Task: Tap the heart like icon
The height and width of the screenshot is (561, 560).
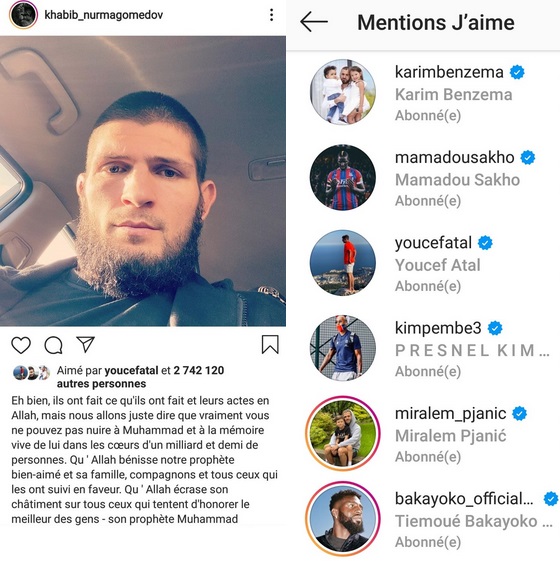Action: pyautogui.click(x=21, y=345)
